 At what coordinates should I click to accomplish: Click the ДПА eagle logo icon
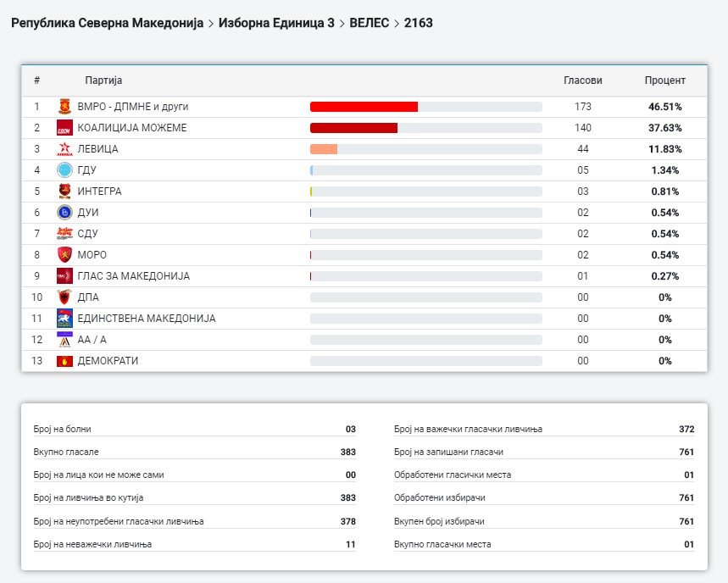pos(64,297)
